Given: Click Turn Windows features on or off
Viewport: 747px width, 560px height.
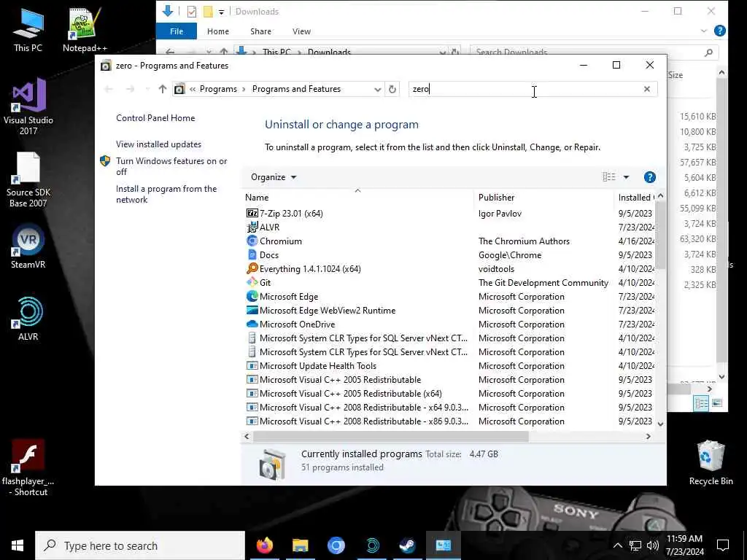Looking at the screenshot, I should click(171, 166).
